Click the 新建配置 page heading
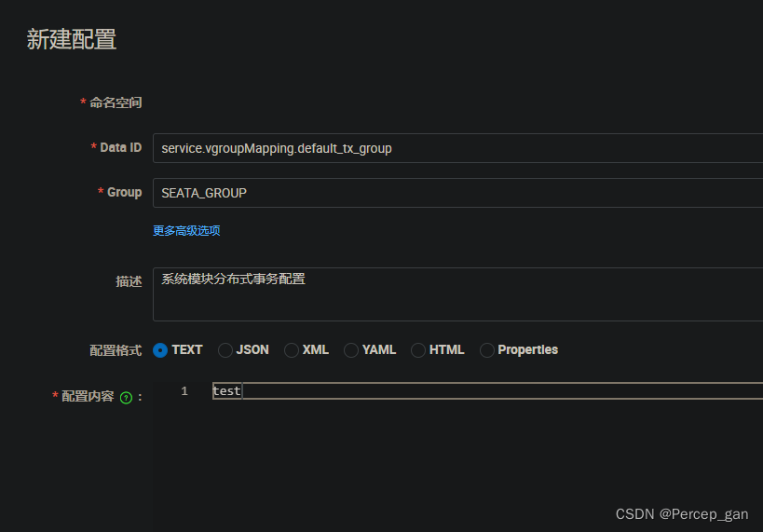 click(x=72, y=39)
